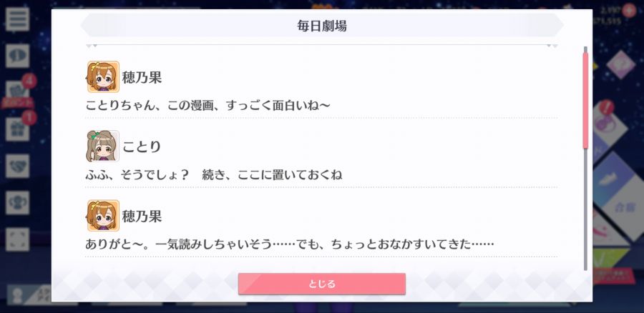
Task: Click Kotori's avatar thumbnail
Action: click(x=103, y=146)
